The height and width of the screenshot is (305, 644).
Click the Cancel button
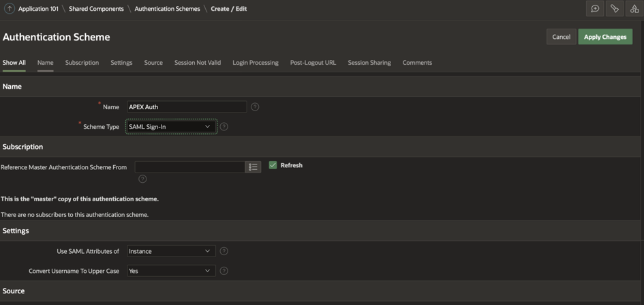coord(561,37)
